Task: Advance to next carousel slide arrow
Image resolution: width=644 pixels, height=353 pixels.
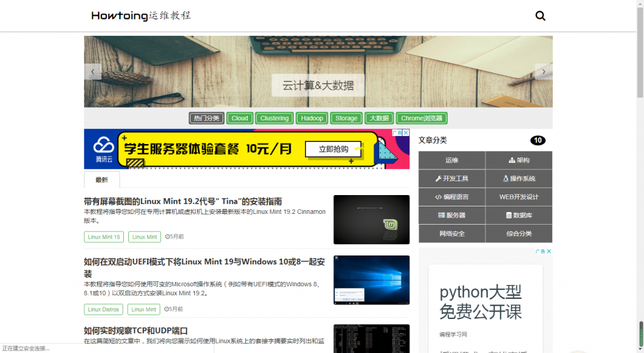Action: [x=544, y=72]
